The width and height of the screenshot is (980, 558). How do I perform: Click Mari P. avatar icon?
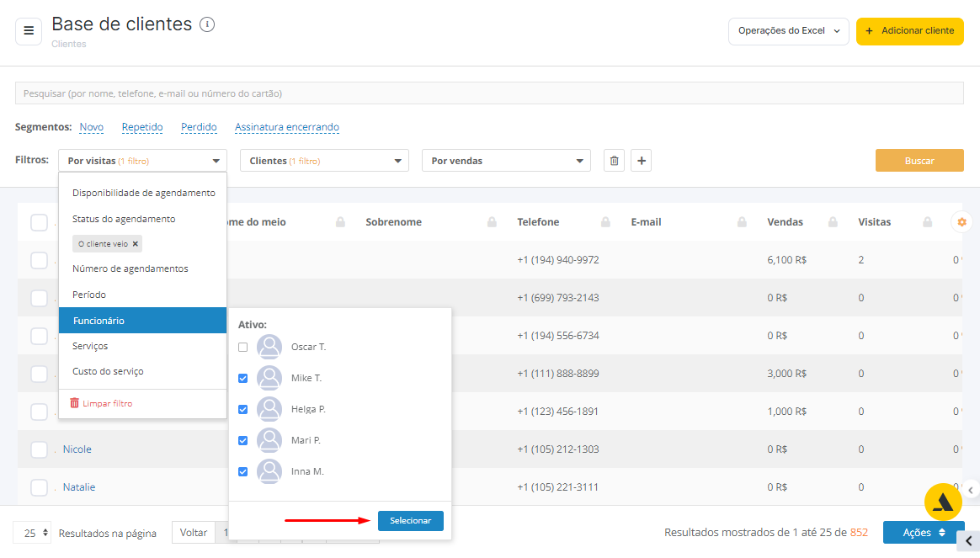click(269, 440)
